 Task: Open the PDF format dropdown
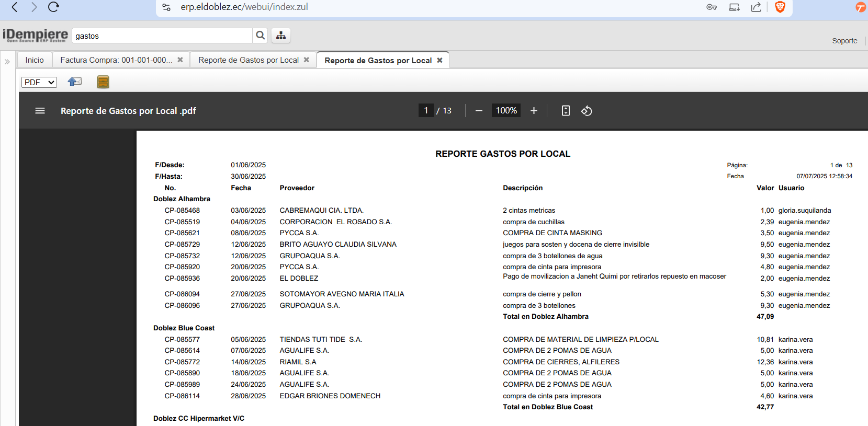pyautogui.click(x=39, y=82)
